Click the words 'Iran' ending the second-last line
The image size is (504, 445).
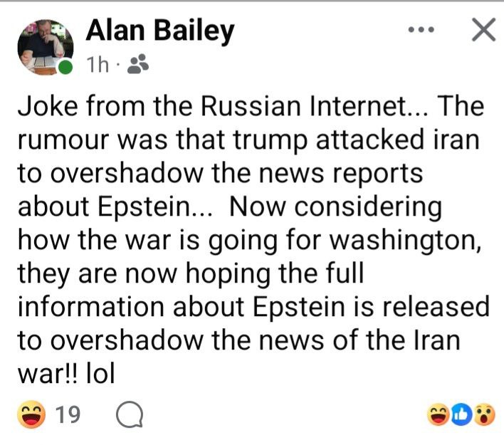(437, 340)
